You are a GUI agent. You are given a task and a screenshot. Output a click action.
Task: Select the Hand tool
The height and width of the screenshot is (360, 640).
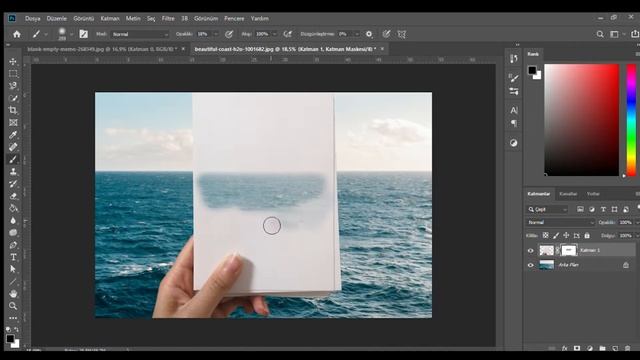(x=13, y=294)
